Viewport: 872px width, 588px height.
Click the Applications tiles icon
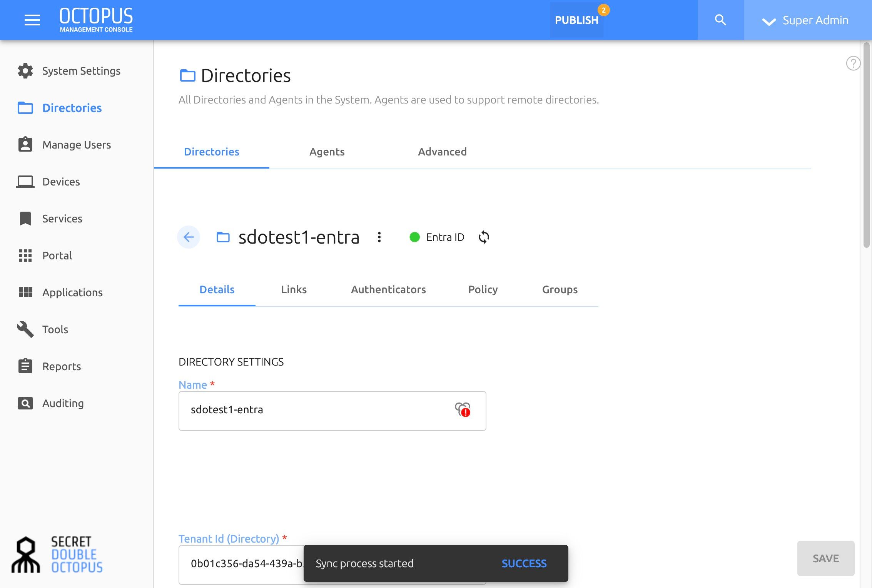pyautogui.click(x=25, y=292)
